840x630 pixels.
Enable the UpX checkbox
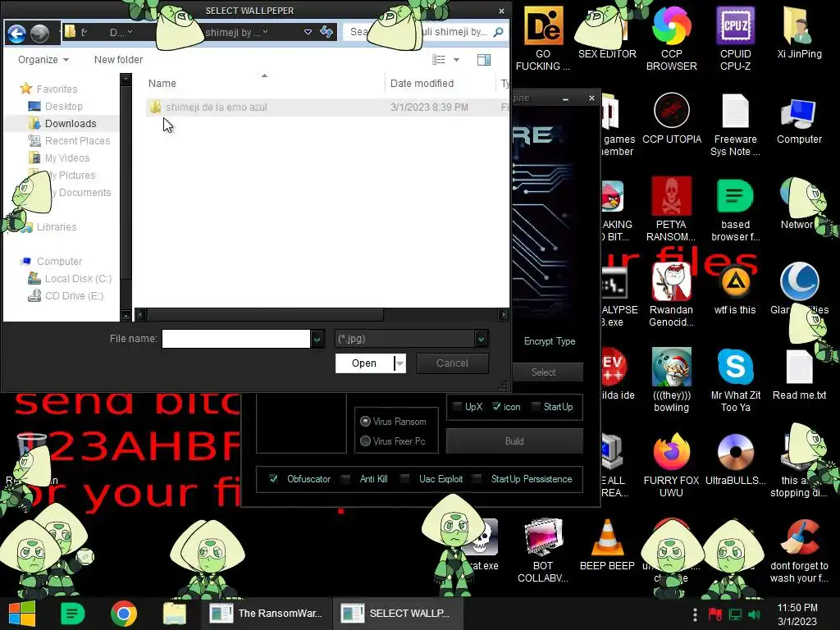(457, 407)
